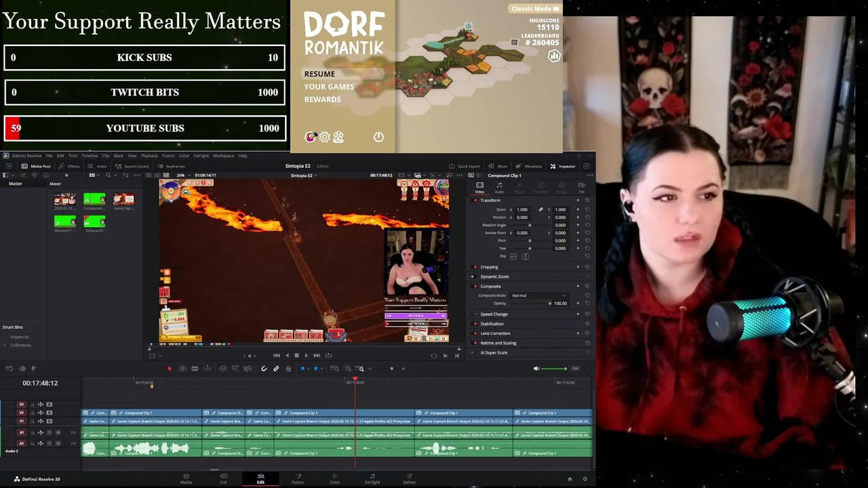Jump to first frame in viewer
Screen dimensions: 868x488
pos(277,355)
